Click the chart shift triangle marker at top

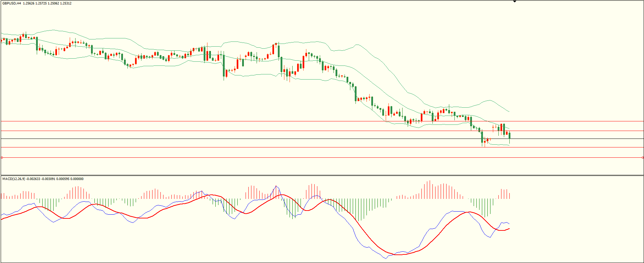tap(515, 1)
